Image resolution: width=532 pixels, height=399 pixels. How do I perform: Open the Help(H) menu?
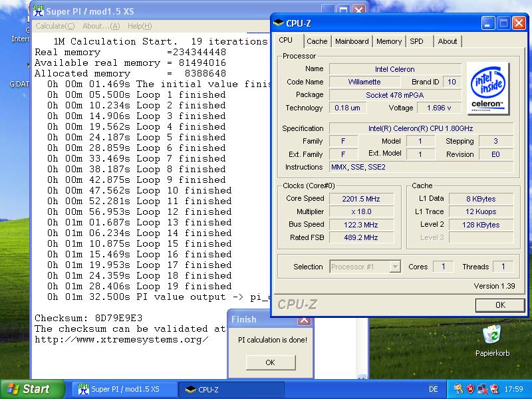click(x=140, y=26)
